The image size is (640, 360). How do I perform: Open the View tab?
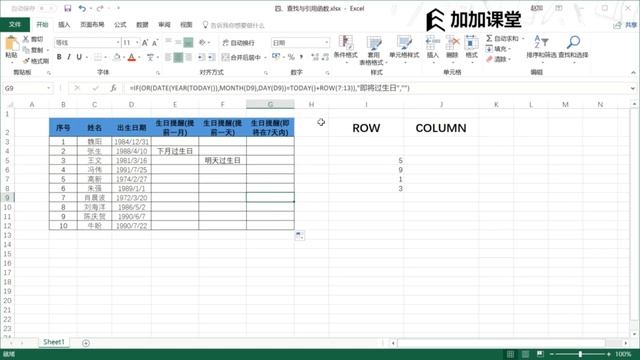186,25
